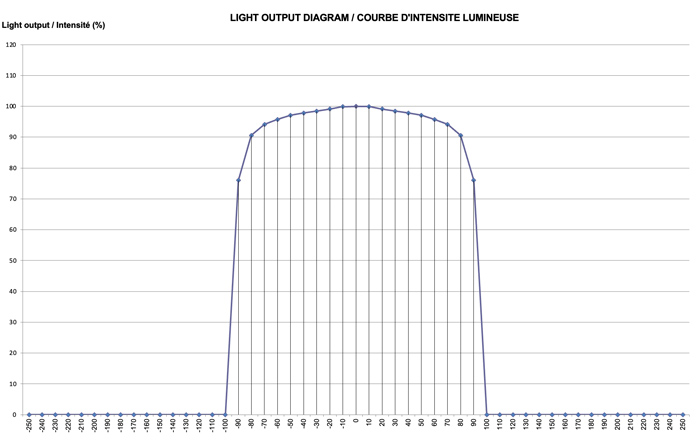The height and width of the screenshot is (444, 700).
Task: Select the data point at 70 on the curve
Action: [x=447, y=124]
